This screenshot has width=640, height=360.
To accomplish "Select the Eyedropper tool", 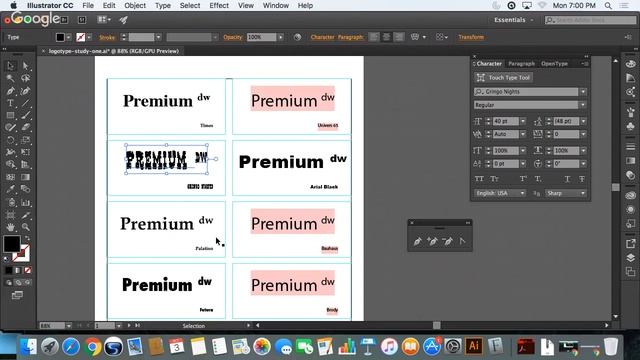I will click(x=11, y=189).
